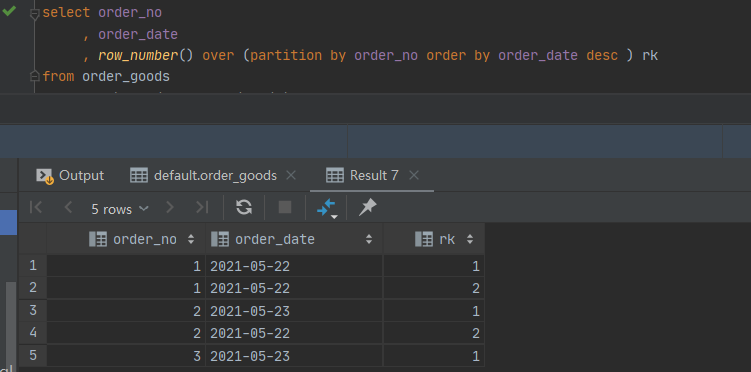Sort by rk column header
Screen dimensions: 751x372
(434, 239)
